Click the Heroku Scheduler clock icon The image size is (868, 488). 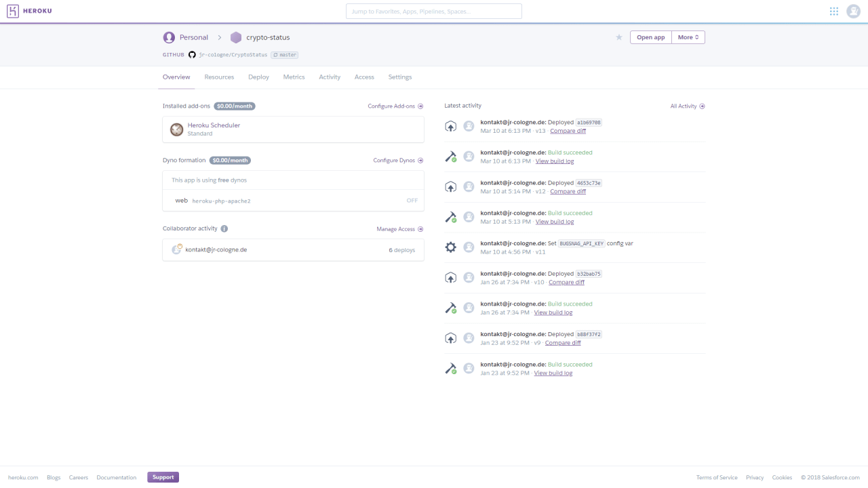(177, 129)
